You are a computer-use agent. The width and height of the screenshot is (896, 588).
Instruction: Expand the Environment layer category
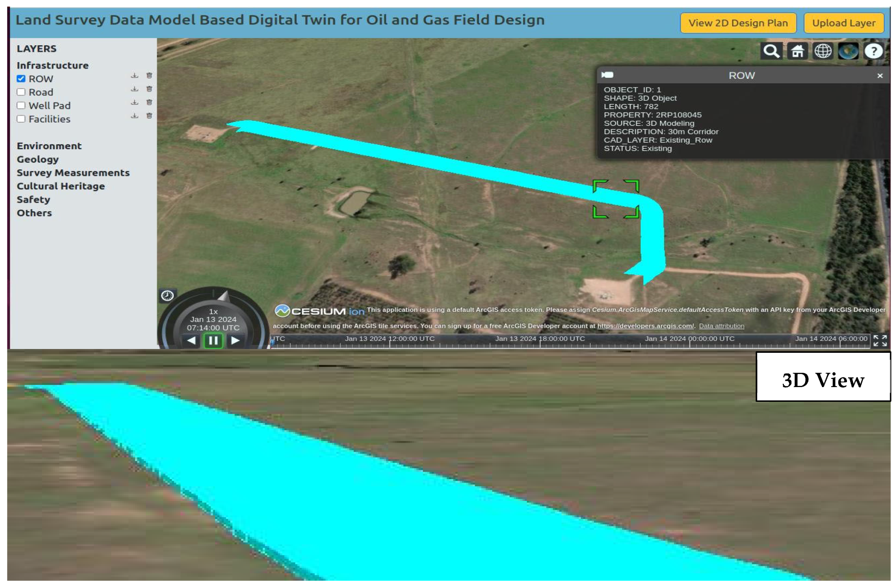[x=49, y=146]
